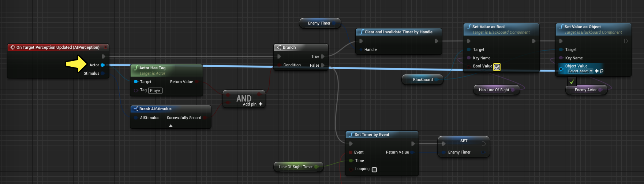Click Key Name pin on Set Value as Bool
This screenshot has width=644, height=184.
tap(469, 58)
